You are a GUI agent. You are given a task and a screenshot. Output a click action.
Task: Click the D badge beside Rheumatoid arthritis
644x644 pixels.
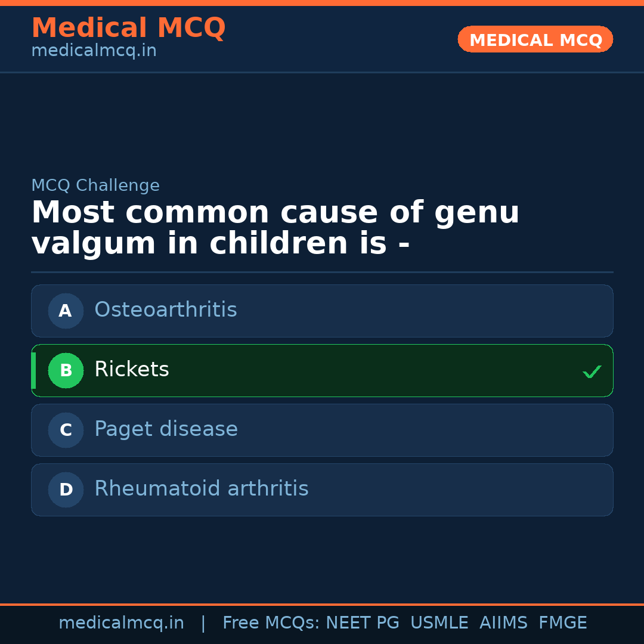(66, 490)
